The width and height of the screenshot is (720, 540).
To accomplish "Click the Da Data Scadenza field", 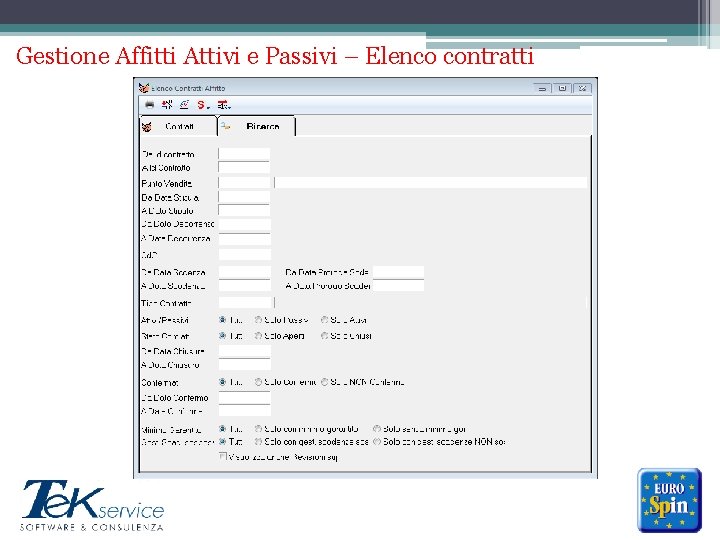I will tap(244, 272).
